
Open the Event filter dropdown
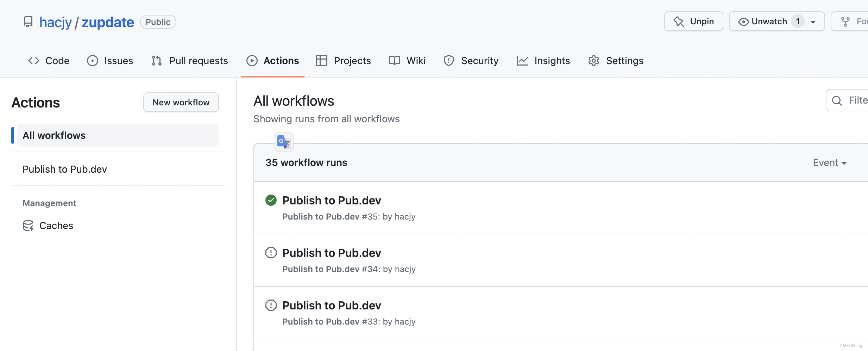click(830, 162)
